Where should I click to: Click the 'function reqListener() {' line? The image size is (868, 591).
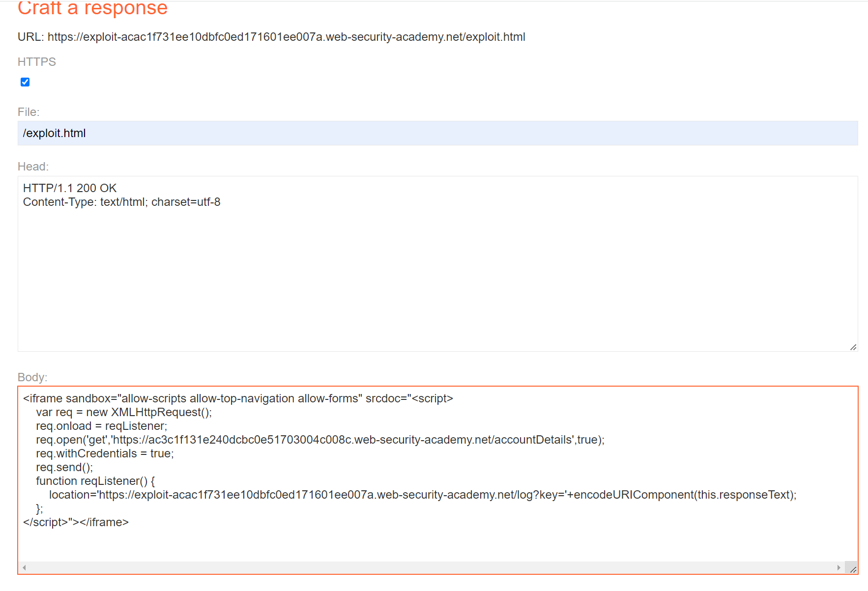point(95,481)
